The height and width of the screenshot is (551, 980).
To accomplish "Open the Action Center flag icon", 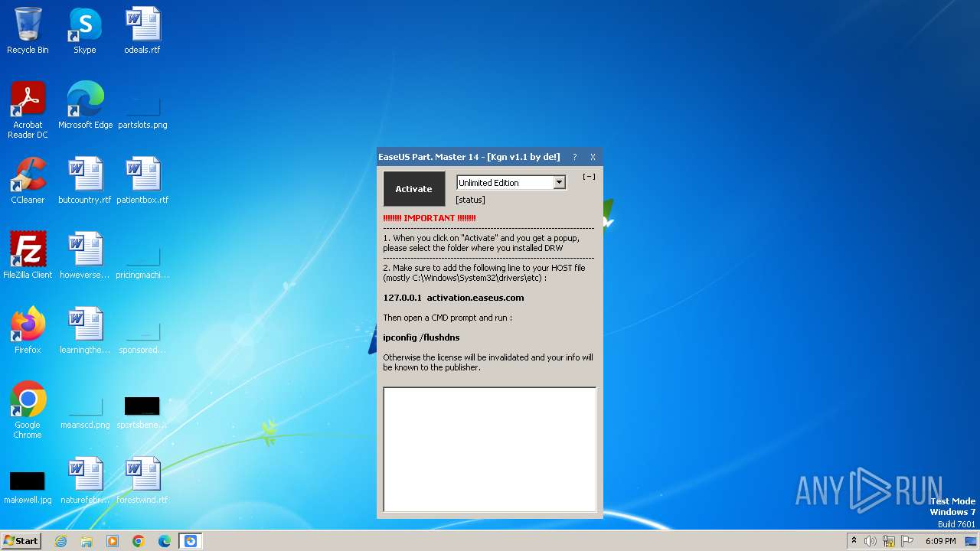I will [x=907, y=541].
